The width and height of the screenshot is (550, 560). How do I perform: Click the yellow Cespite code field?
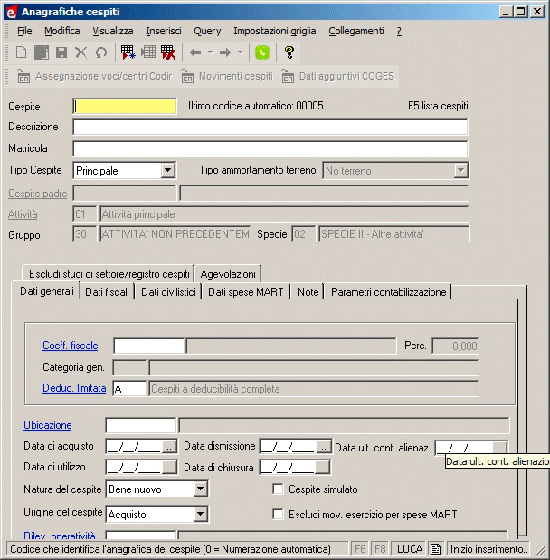[124, 106]
